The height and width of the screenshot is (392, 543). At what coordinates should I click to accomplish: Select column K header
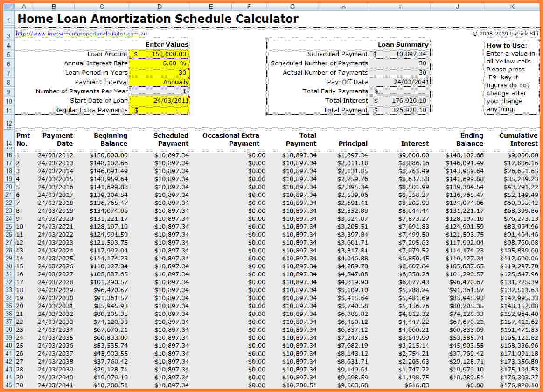pyautogui.click(x=512, y=7)
